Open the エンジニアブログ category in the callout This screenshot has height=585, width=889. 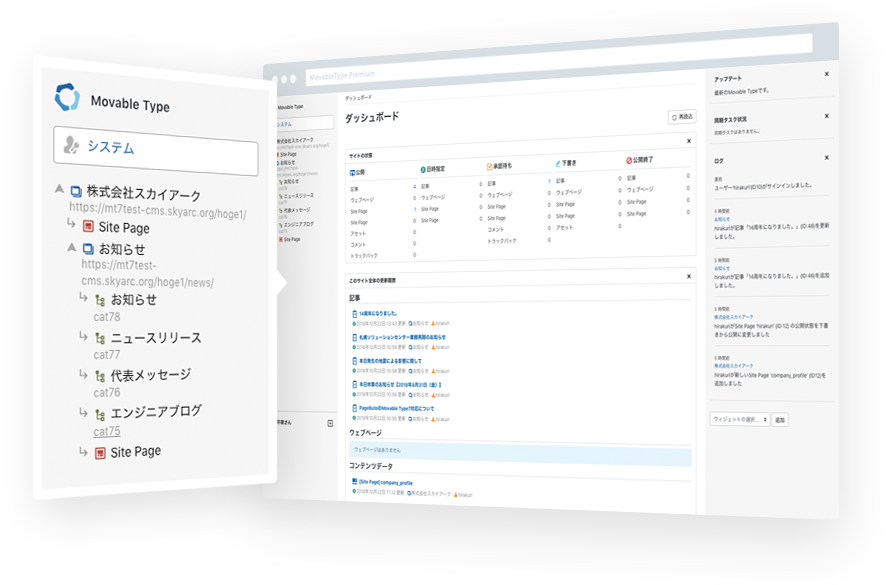coord(156,411)
